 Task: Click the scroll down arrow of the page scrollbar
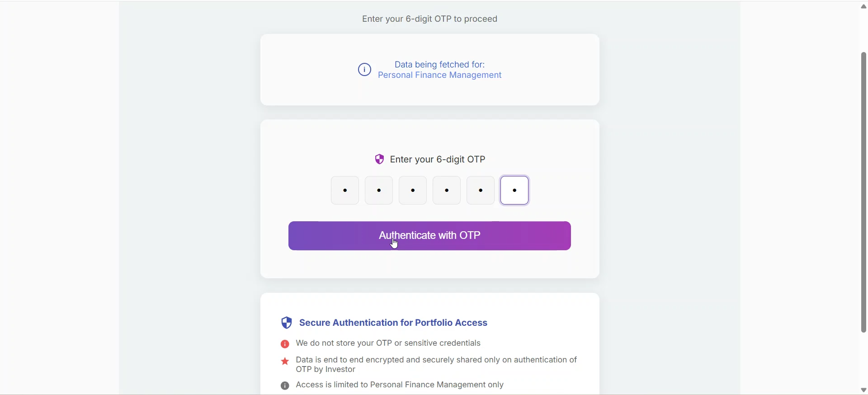click(863, 390)
